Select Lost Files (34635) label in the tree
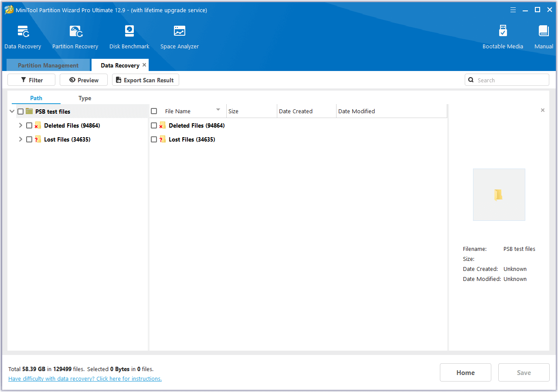Screen dimensions: 558x392 click(x=67, y=139)
